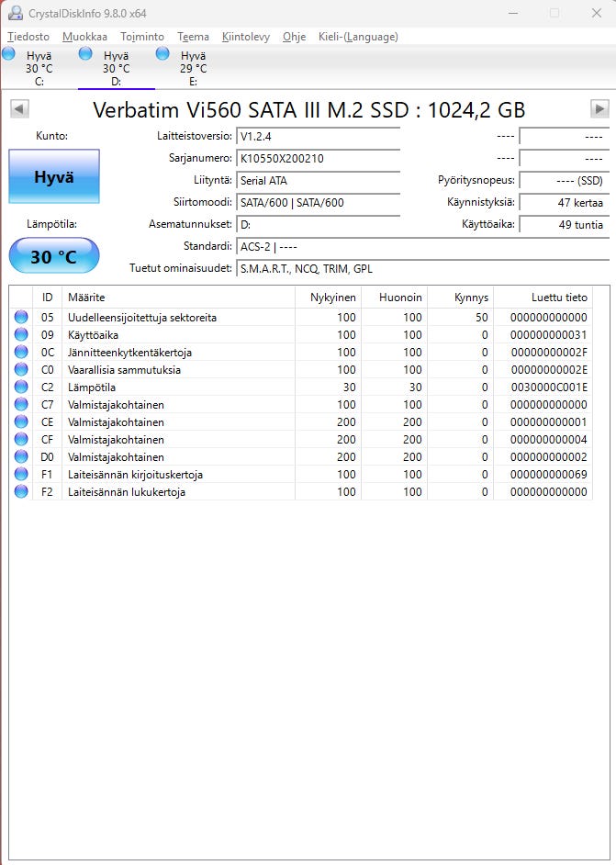Screen dimensions: 616x865
Task: Close the CrystalDiskInfo window
Action: point(596,13)
